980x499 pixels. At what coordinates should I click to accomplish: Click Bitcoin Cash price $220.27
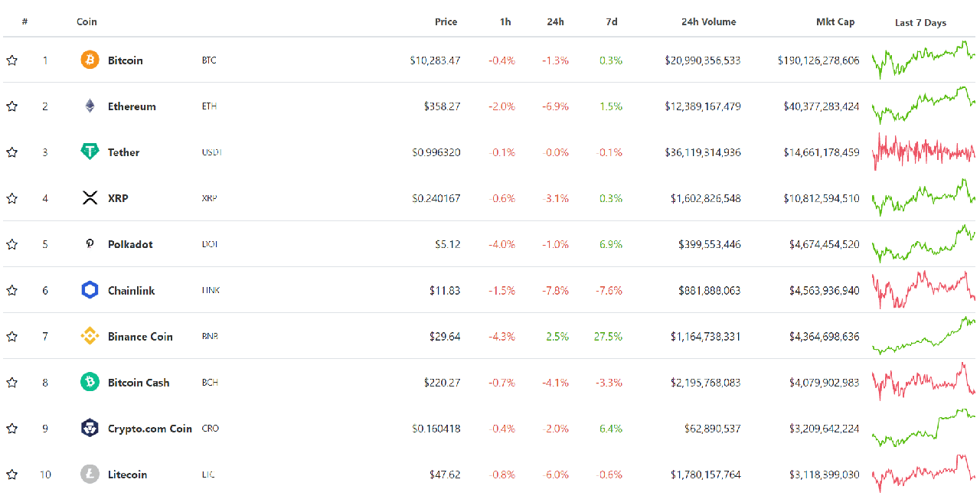442,382
